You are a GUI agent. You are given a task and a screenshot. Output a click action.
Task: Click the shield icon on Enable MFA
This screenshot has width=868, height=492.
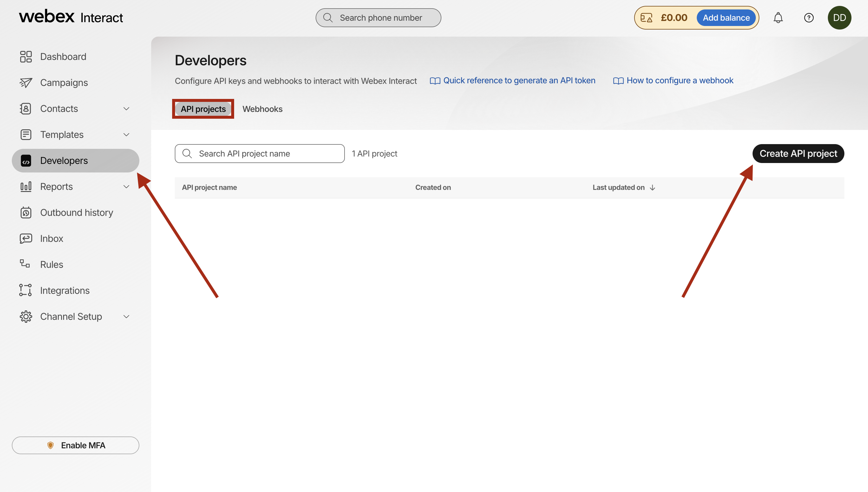pos(50,445)
